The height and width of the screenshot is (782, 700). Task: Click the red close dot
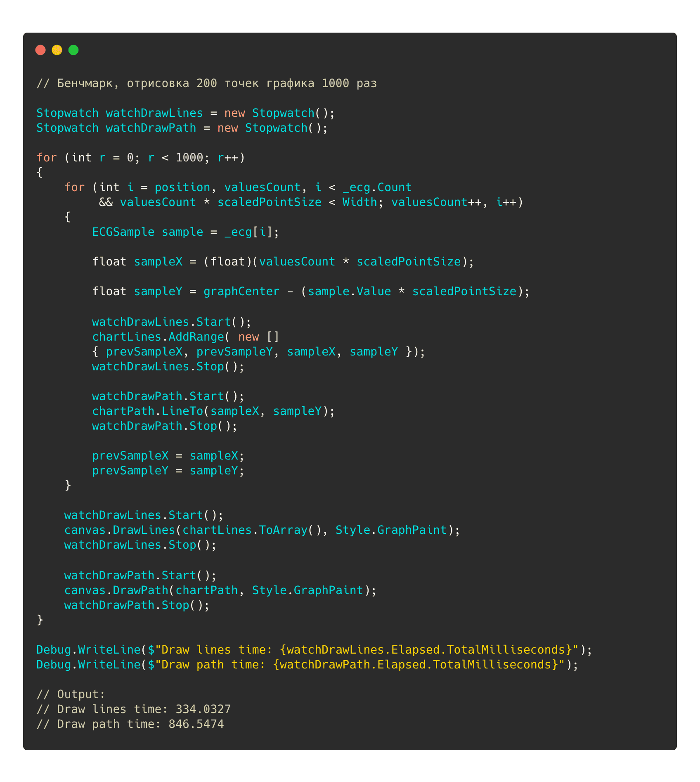[40, 50]
